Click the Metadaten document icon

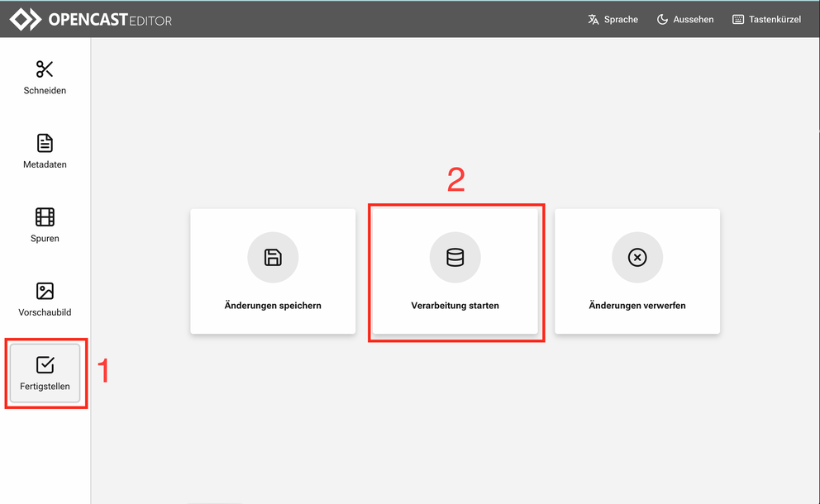[45, 143]
